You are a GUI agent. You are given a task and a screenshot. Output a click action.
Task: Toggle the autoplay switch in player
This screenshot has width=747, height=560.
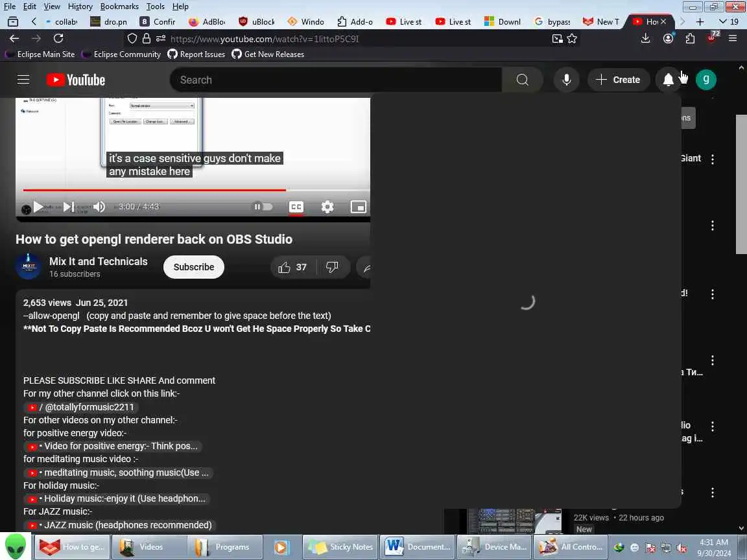coord(263,207)
